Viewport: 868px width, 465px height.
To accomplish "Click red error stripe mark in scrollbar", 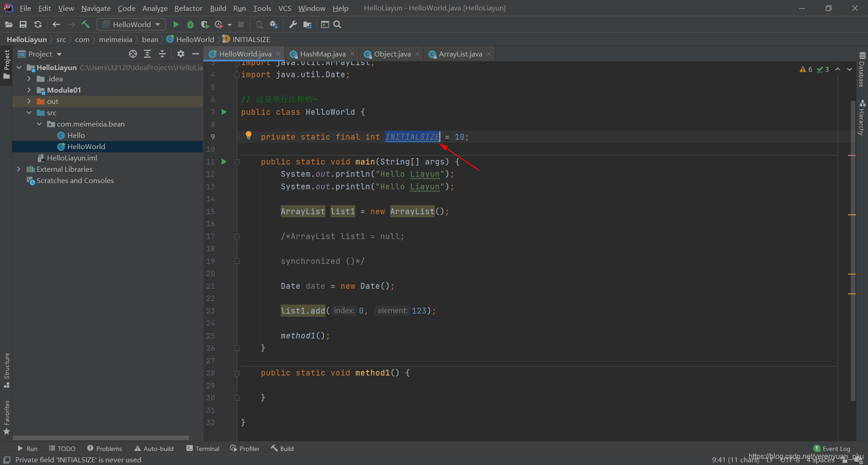I will (852, 155).
